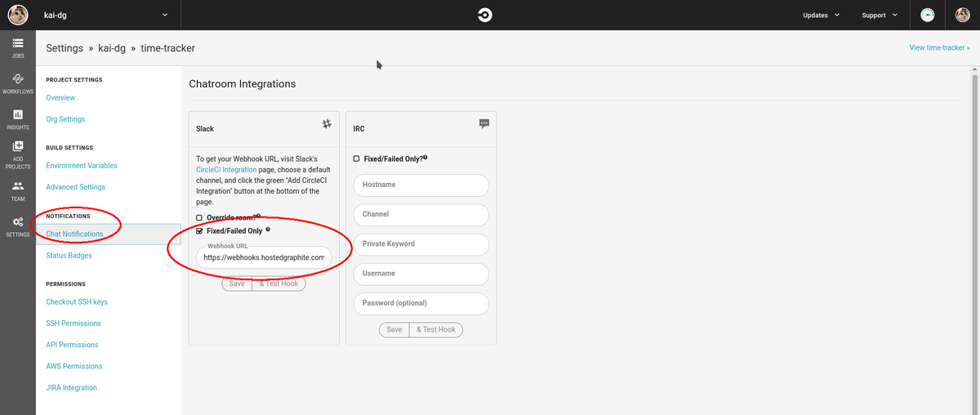The image size is (980, 415).
Task: Open the Team sidebar icon
Action: click(18, 186)
